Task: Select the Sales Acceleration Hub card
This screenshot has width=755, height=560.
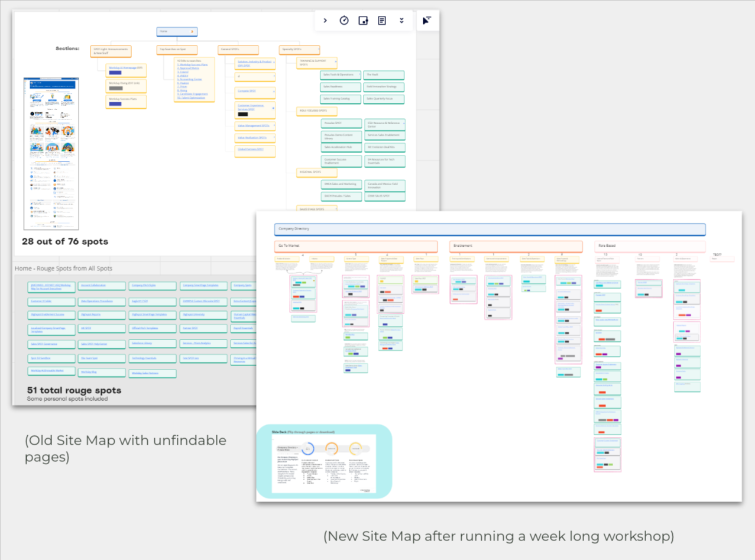Action: (341, 147)
